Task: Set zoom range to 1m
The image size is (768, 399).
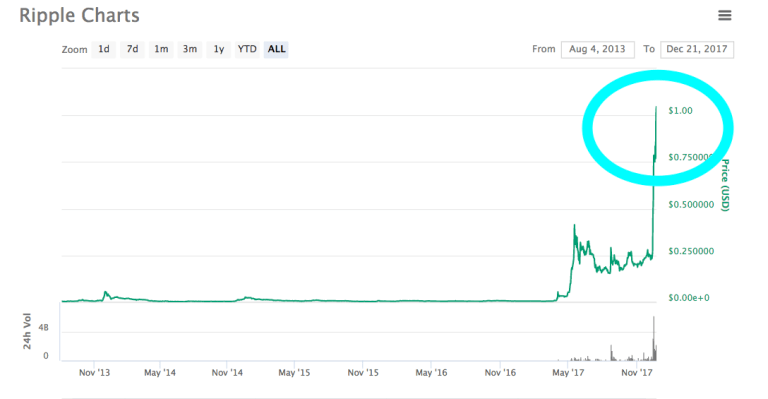Action: [x=161, y=49]
